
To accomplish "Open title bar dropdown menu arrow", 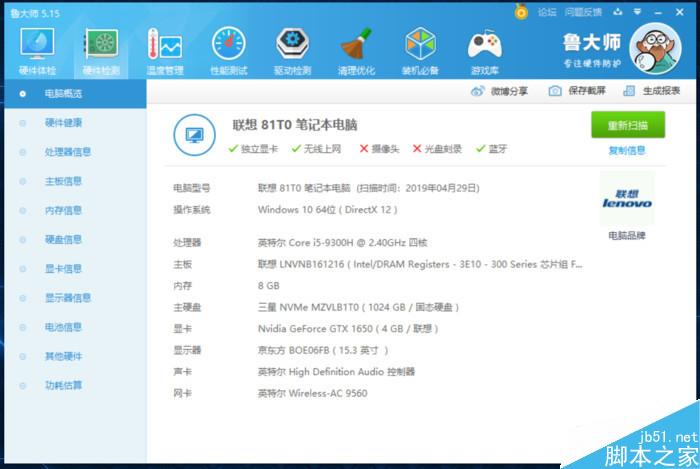I will click(638, 12).
